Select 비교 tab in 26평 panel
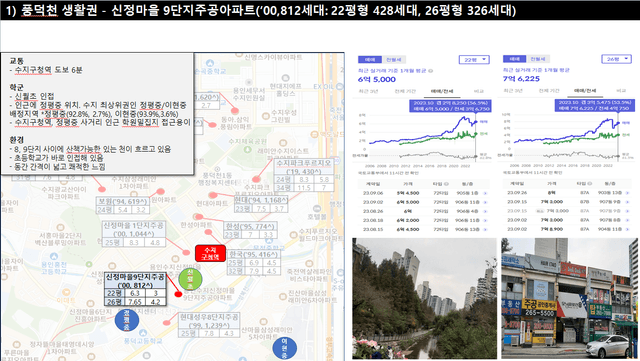Image resolution: width=640 pixels, height=361 pixels. (x=621, y=91)
